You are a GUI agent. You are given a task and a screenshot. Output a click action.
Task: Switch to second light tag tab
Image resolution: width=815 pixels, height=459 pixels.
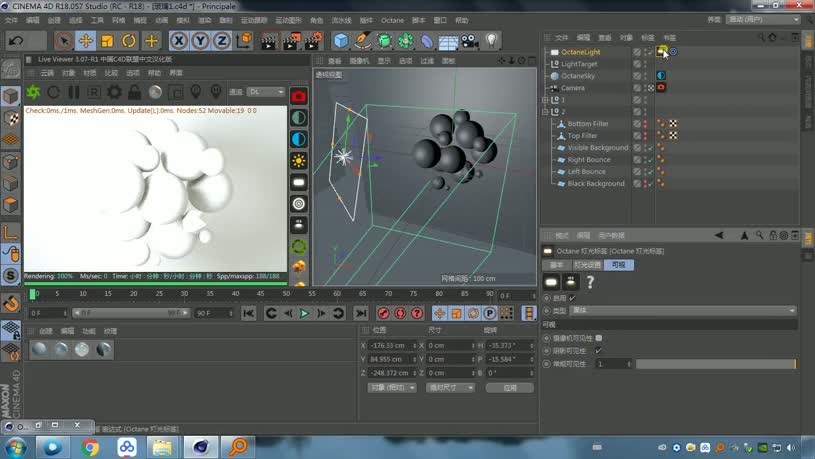pos(588,265)
